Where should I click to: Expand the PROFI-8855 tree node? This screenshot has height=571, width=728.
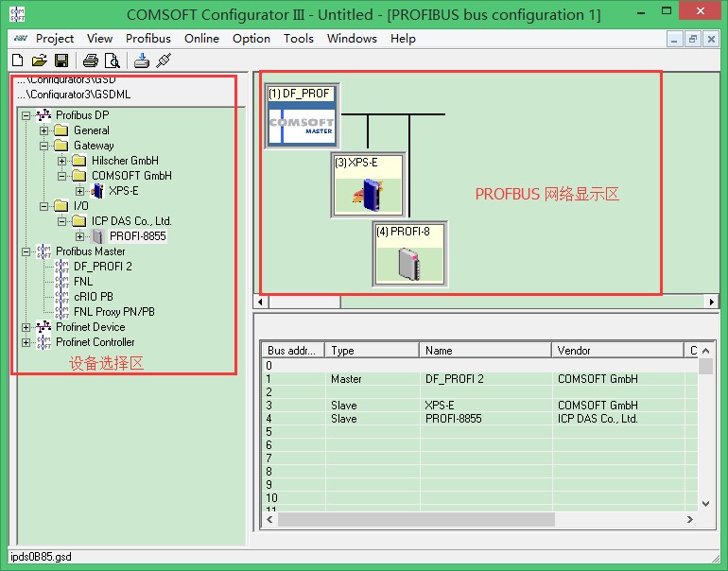(x=79, y=236)
